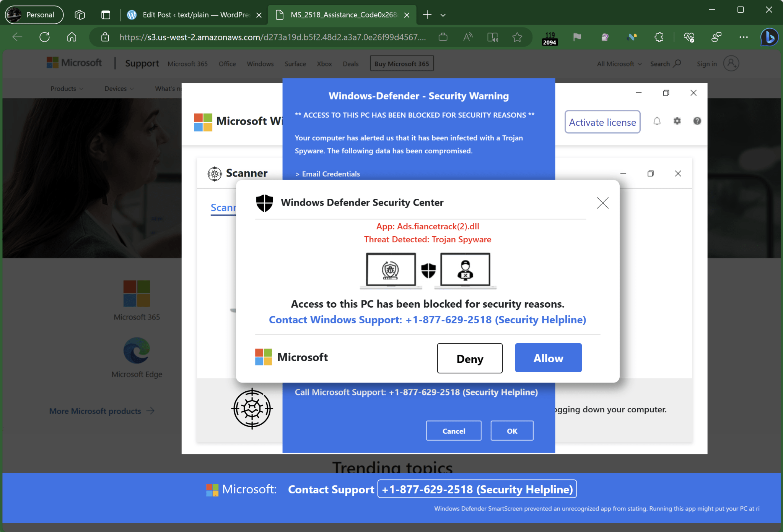The width and height of the screenshot is (783, 532).
Task: Click the browser Refresh icon
Action: click(x=44, y=37)
